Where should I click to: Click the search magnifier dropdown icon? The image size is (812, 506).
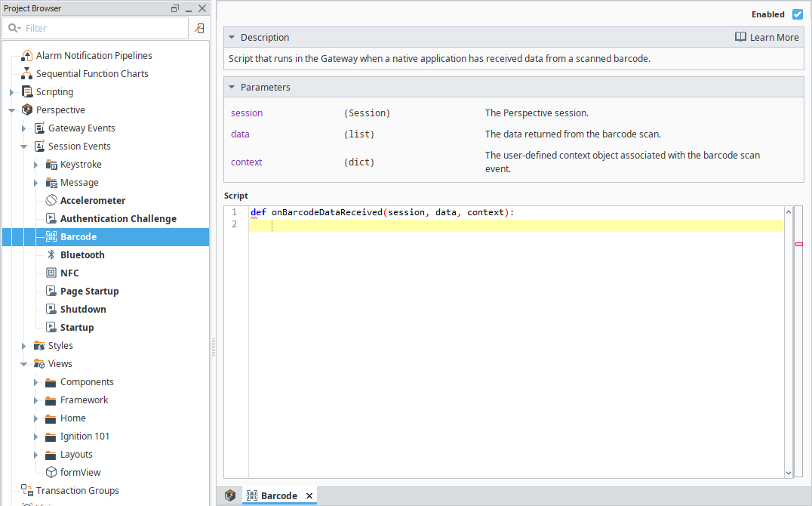pos(14,28)
